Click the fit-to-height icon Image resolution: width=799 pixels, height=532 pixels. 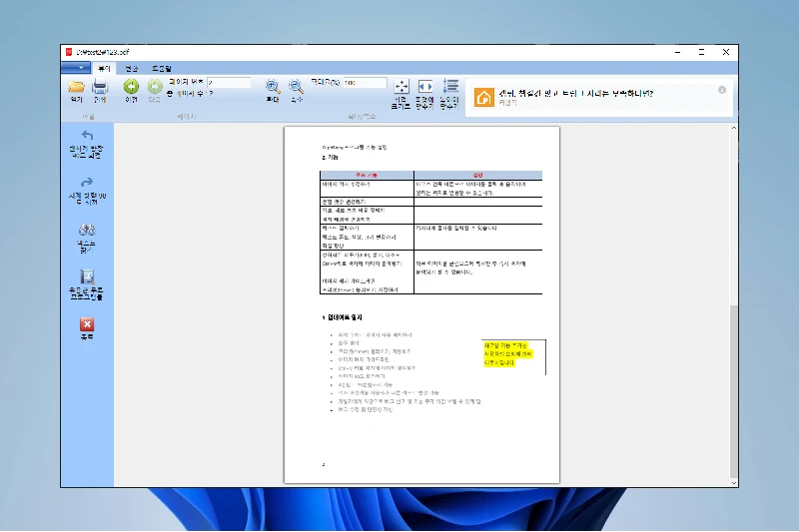(449, 94)
